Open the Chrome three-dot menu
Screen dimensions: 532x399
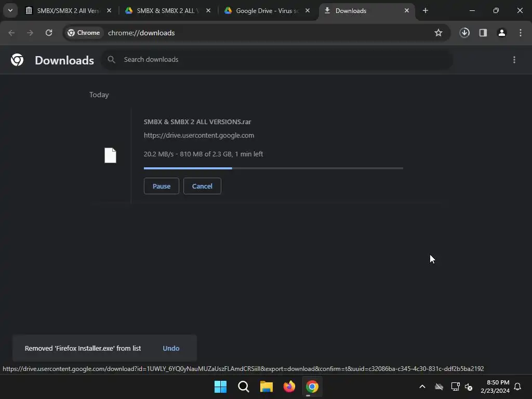(x=521, y=33)
